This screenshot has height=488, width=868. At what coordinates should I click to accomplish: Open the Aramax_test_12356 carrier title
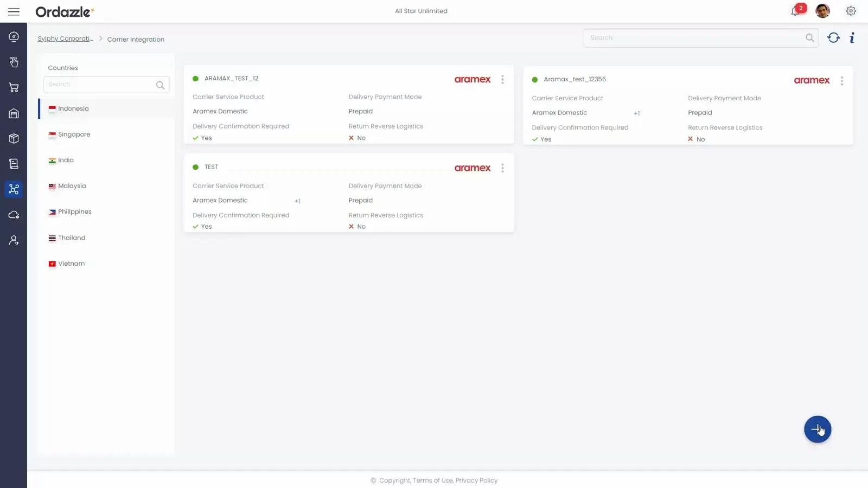[x=575, y=79]
